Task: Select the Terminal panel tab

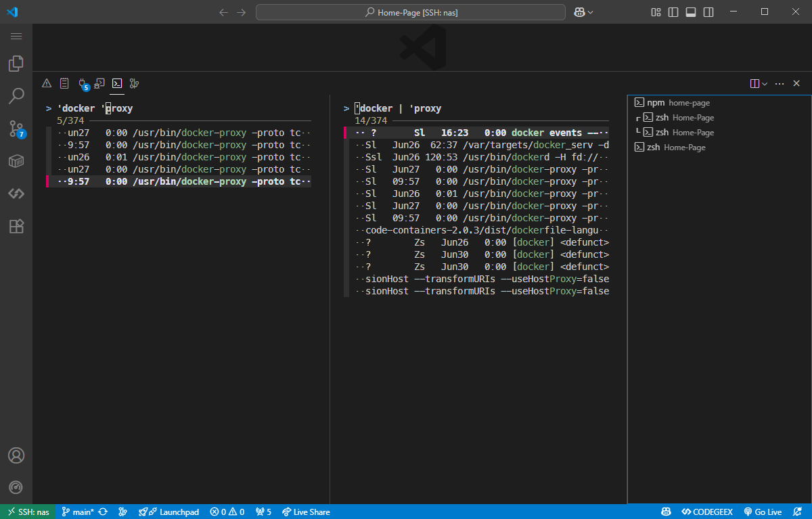Action: click(x=117, y=83)
